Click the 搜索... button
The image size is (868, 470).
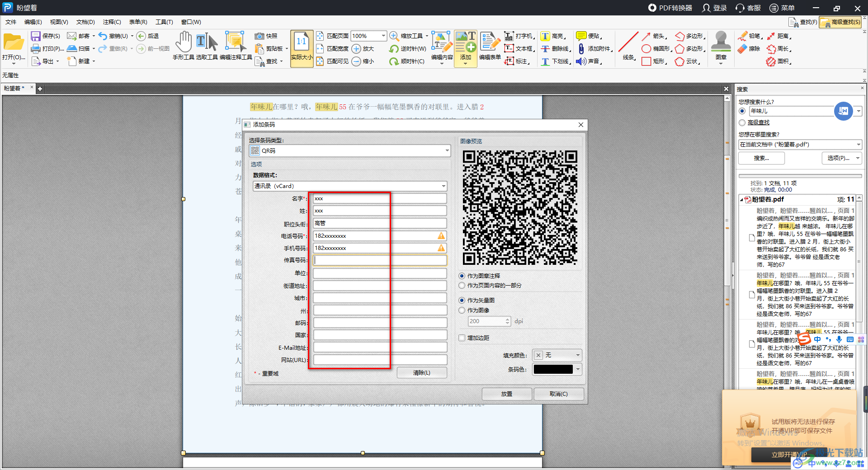[761, 158]
